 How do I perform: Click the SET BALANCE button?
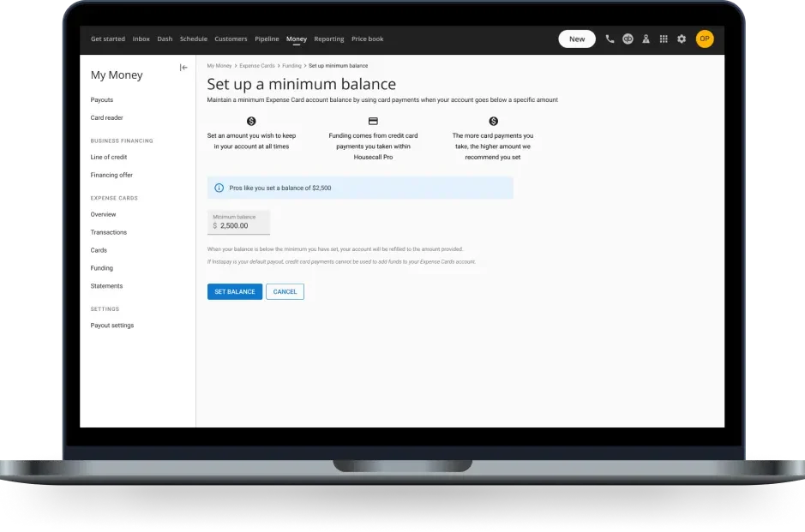tap(234, 291)
